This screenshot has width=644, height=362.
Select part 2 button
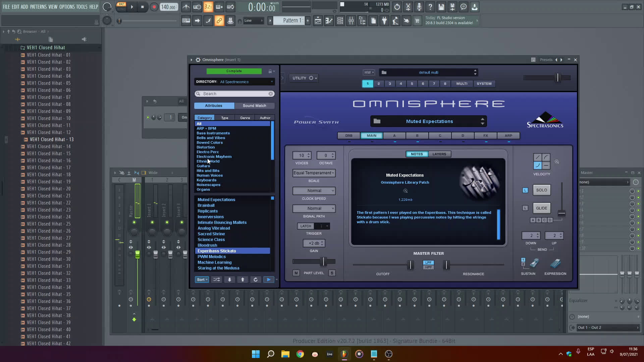(379, 84)
